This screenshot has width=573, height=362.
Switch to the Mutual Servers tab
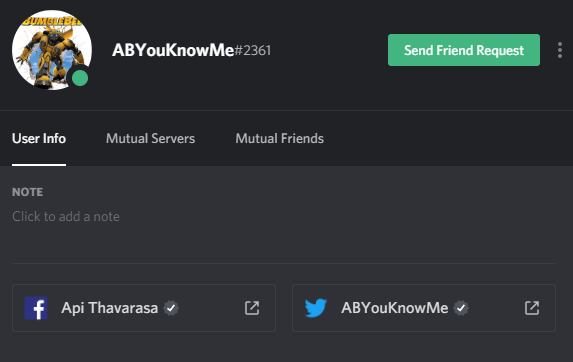coord(151,138)
